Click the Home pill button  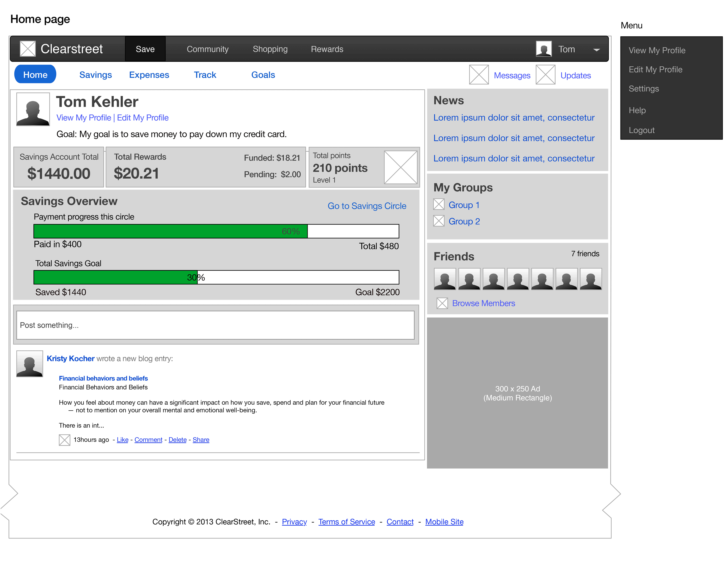coord(35,74)
